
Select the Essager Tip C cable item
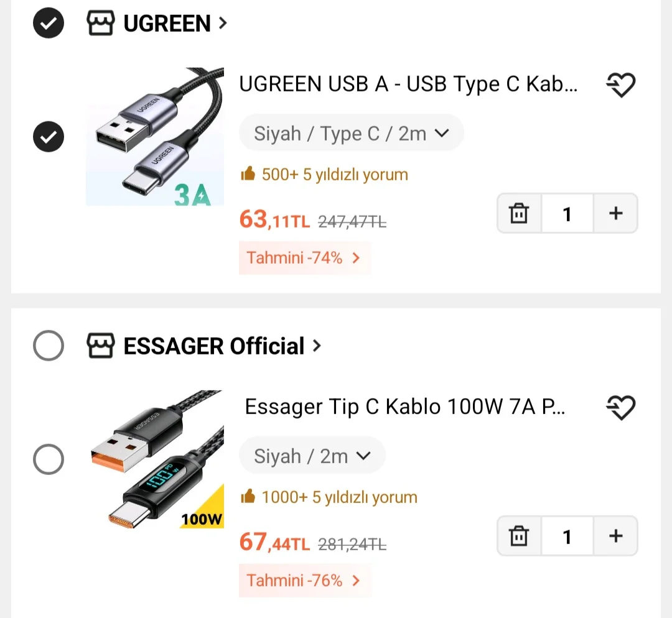[x=49, y=460]
